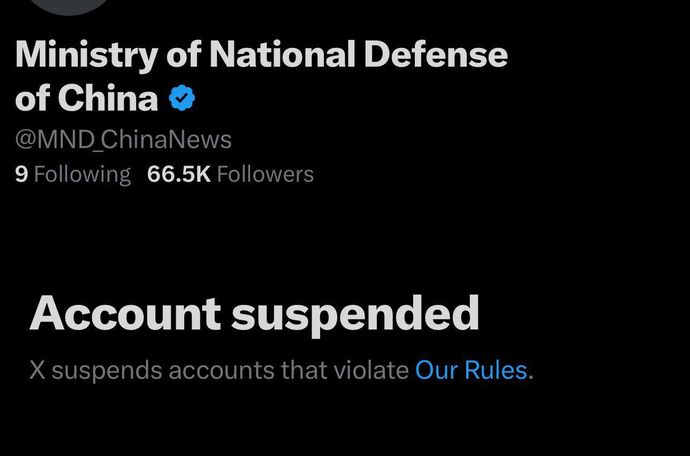
Task: Click the number 9 following count
Action: 21,174
